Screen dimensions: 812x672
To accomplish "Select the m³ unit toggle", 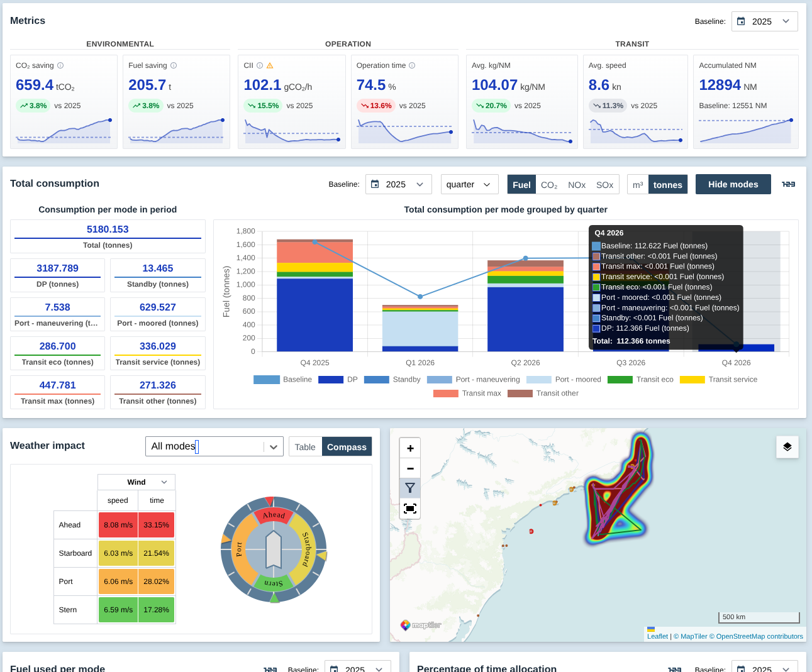I will 638,185.
